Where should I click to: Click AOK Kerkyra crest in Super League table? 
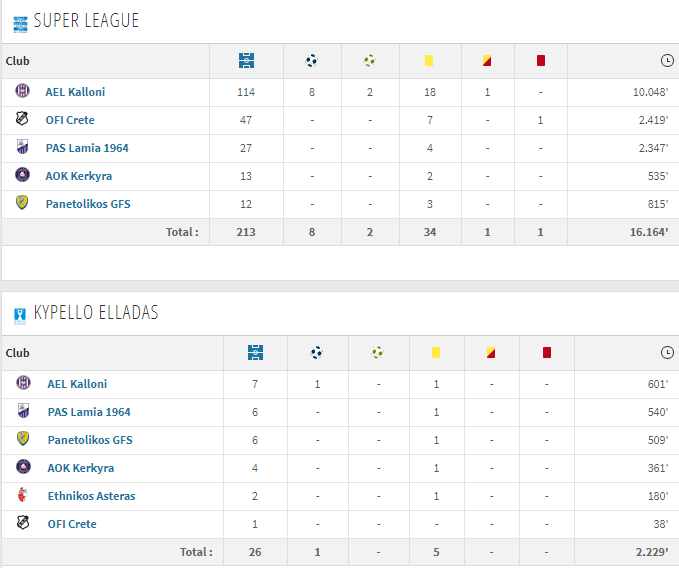[23, 174]
